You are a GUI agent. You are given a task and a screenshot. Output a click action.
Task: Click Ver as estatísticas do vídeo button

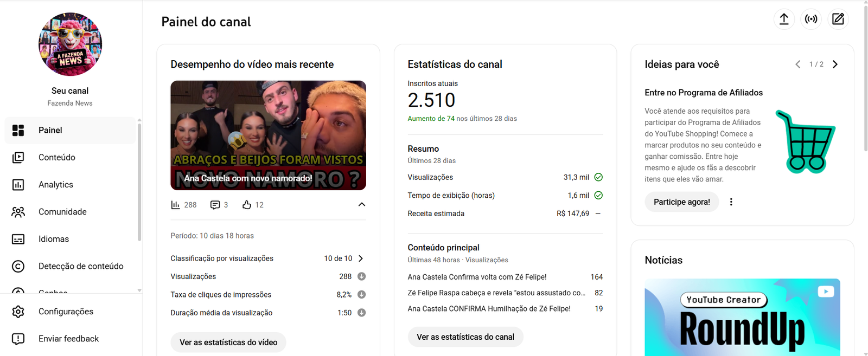[x=228, y=342]
